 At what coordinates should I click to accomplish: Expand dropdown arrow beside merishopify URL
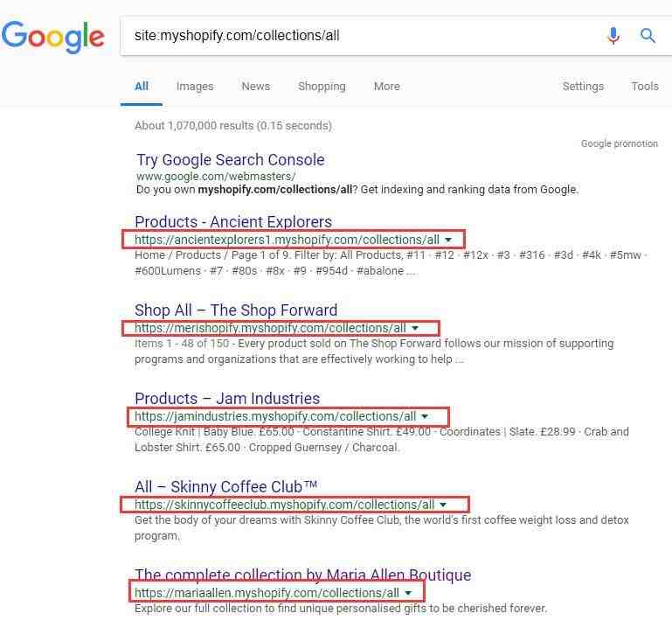pyautogui.click(x=415, y=329)
